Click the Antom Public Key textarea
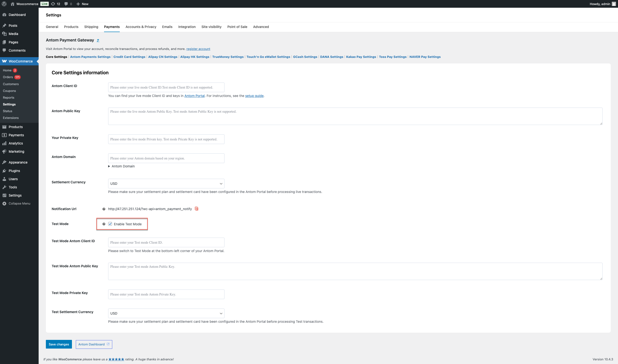618x364 pixels. click(355, 116)
